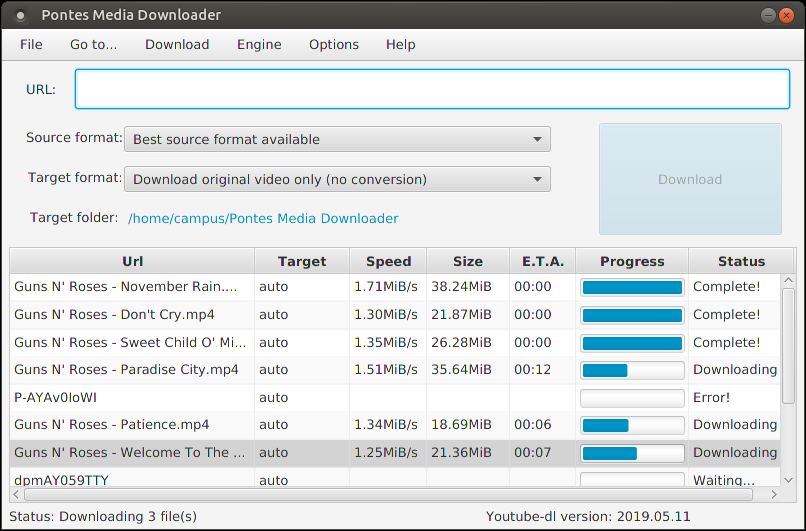Open the File menu
Screen dimensions: 806x531
tap(31, 44)
